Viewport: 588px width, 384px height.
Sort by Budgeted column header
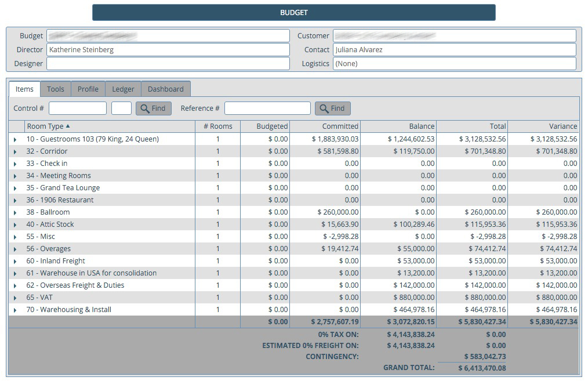[x=265, y=126]
